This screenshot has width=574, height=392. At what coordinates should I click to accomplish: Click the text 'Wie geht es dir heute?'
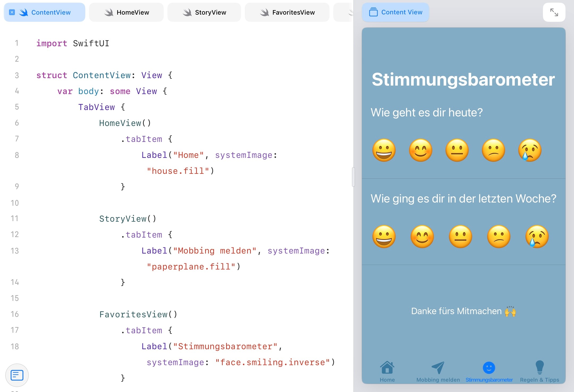[x=427, y=112]
